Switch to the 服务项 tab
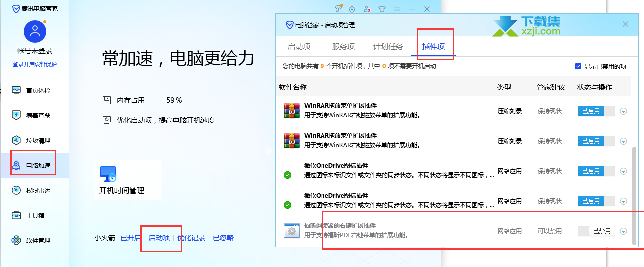Viewport: 644px width, 267px height. 343,47
